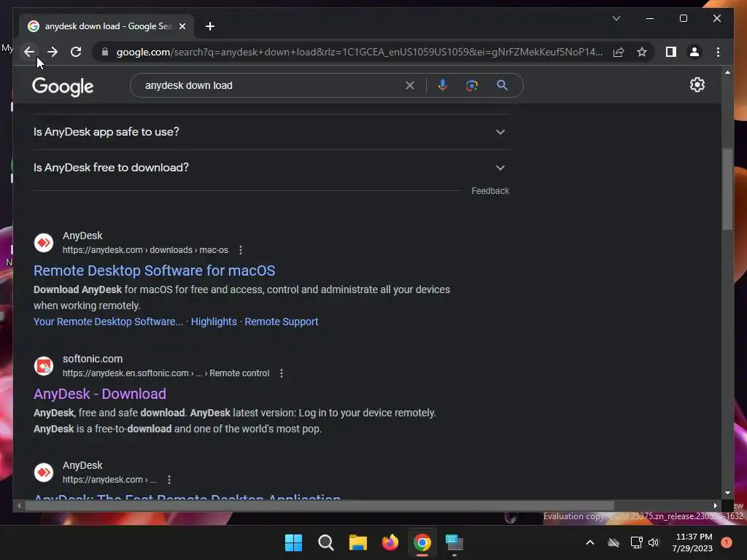Click 'https://anydesk.com › downloads › mac-os' breadcrumb

145,250
